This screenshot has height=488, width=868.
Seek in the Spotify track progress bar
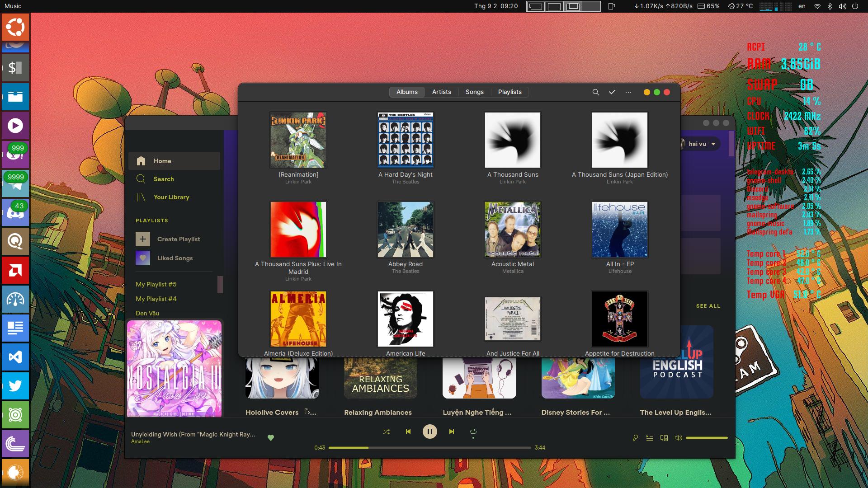coord(429,448)
